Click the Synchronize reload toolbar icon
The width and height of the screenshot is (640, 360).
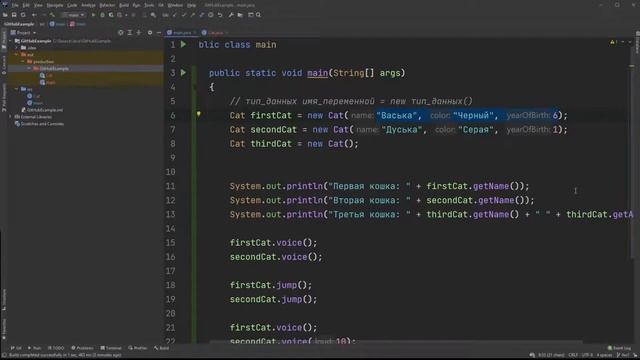point(23,15)
